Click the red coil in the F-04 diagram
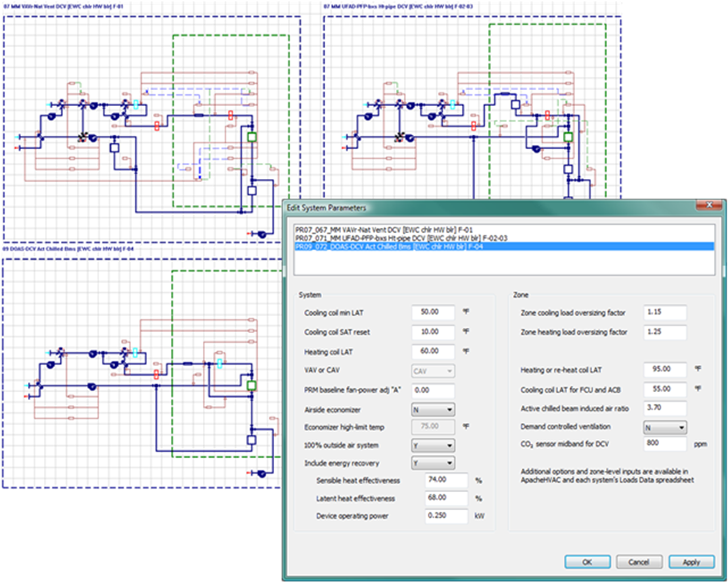Image resolution: width=728 pixels, height=583 pixels. tap(157, 374)
